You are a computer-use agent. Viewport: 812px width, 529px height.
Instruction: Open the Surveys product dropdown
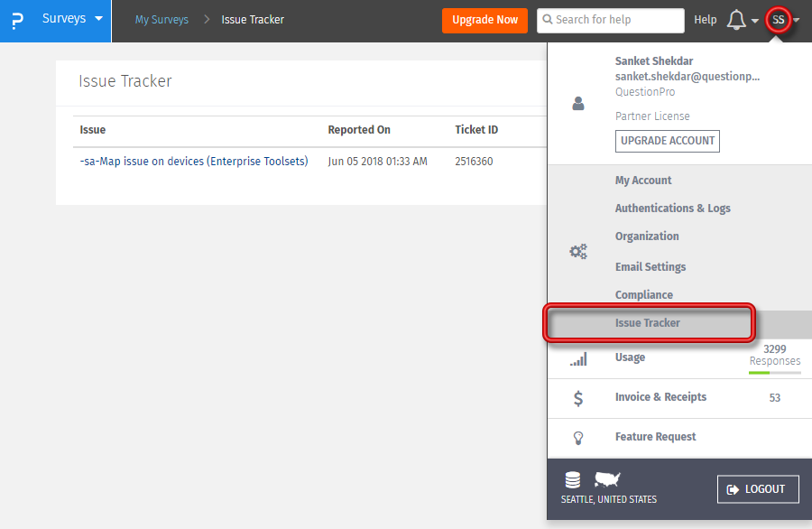(x=72, y=19)
